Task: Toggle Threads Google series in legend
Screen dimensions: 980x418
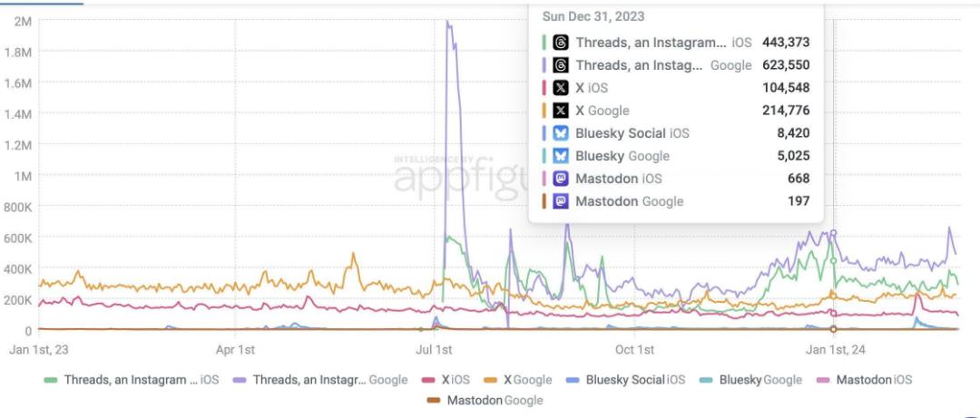Action: 320,380
